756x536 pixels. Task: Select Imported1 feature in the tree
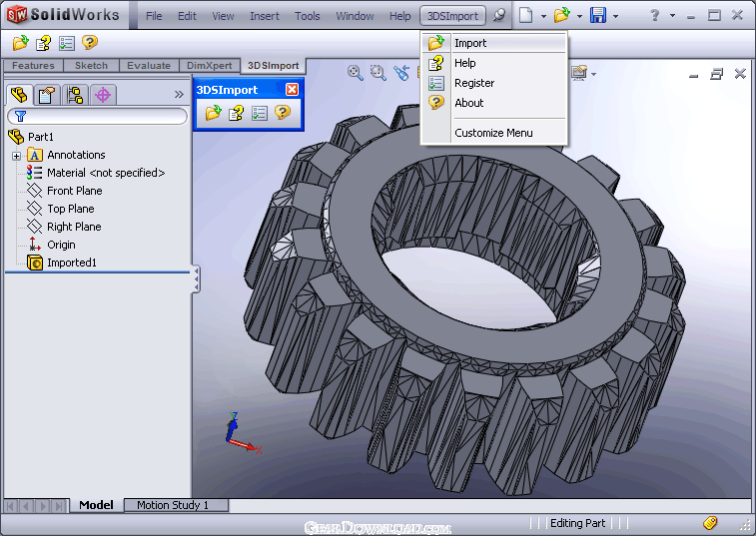(71, 263)
